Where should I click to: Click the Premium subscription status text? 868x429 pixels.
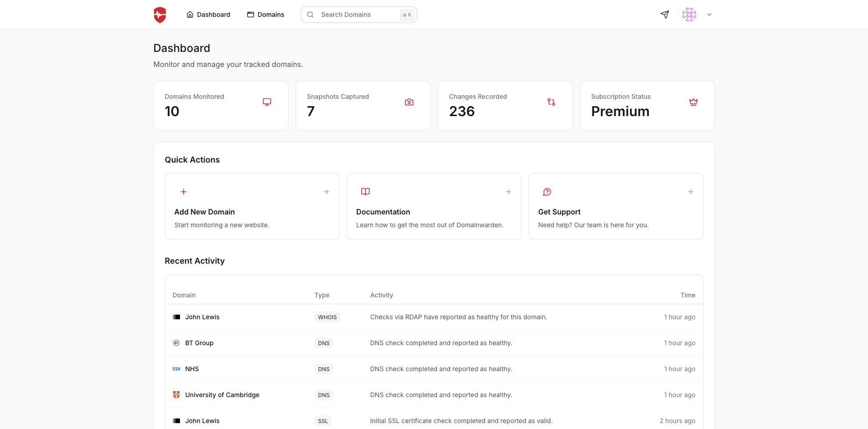[x=620, y=112]
